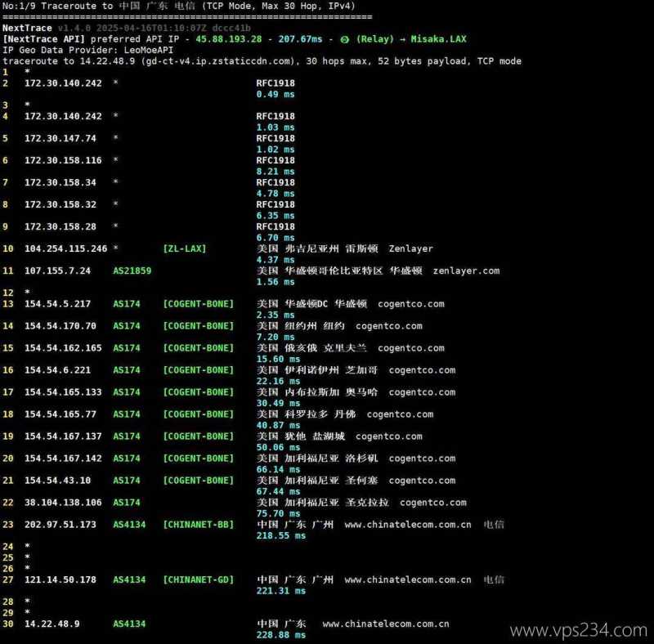
Task: Click the AS174 tag on hop 14
Action: click(x=130, y=325)
